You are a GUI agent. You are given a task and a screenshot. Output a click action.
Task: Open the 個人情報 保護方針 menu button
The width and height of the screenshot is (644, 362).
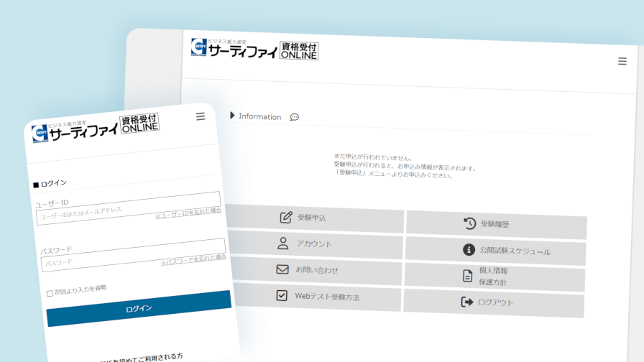click(x=494, y=277)
